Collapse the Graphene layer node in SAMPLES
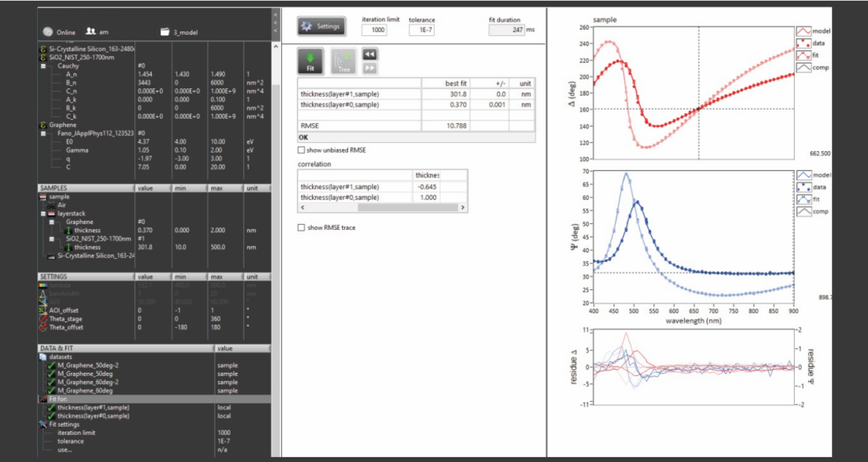Screen dimensions: 868x462 click(51, 222)
